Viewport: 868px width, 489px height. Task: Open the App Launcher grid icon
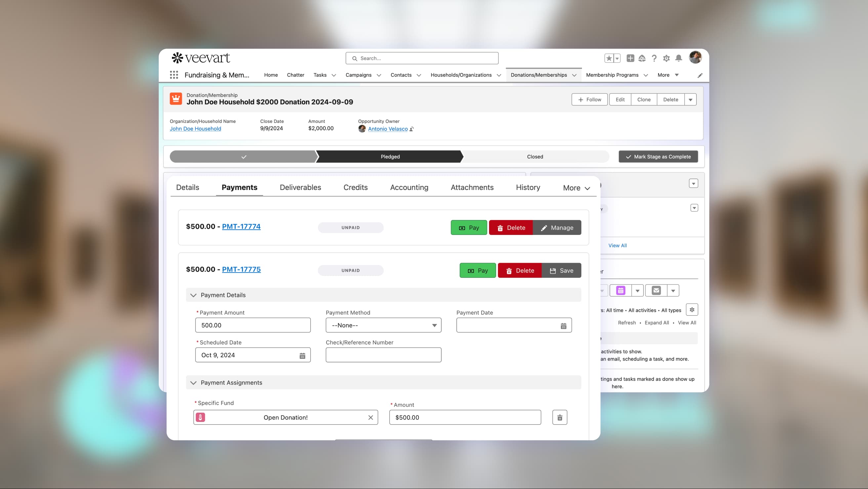pos(174,75)
